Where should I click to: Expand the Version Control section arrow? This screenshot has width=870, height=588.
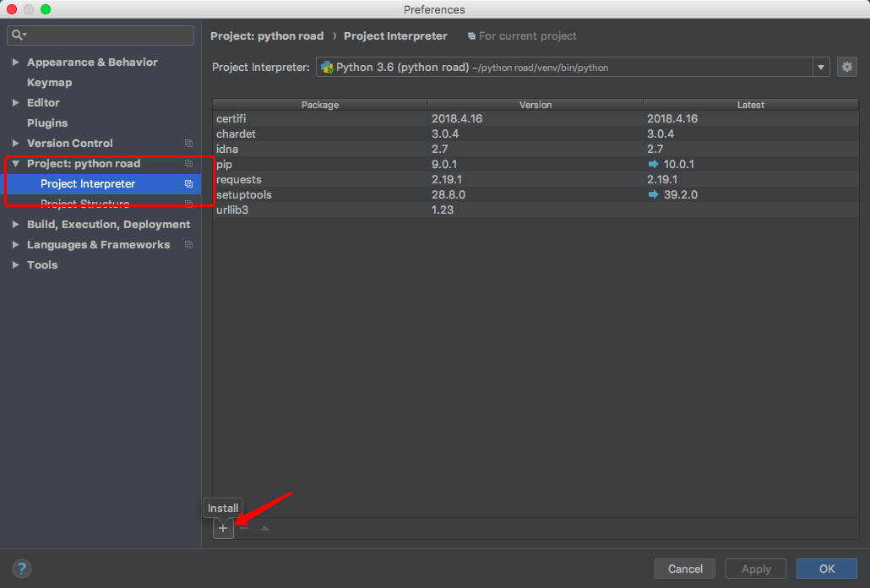tap(15, 143)
